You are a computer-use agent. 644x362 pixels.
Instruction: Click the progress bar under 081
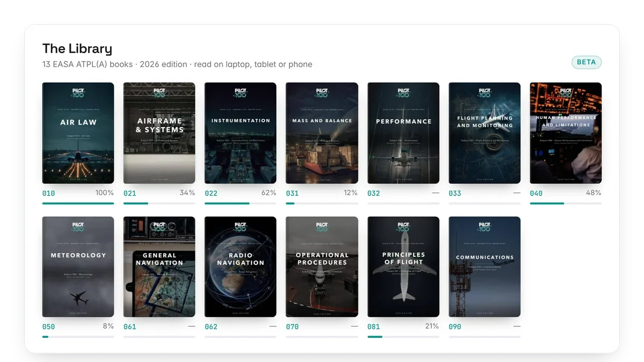[x=404, y=337]
